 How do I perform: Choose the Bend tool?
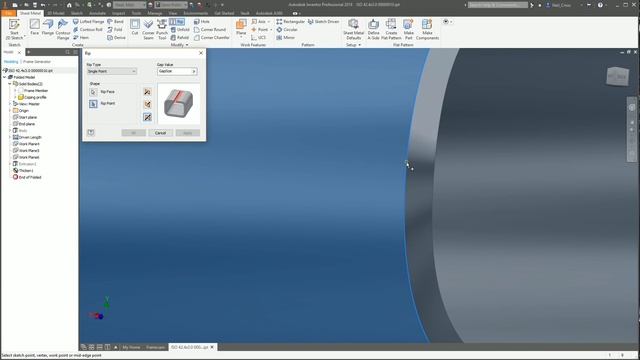coord(116,21)
